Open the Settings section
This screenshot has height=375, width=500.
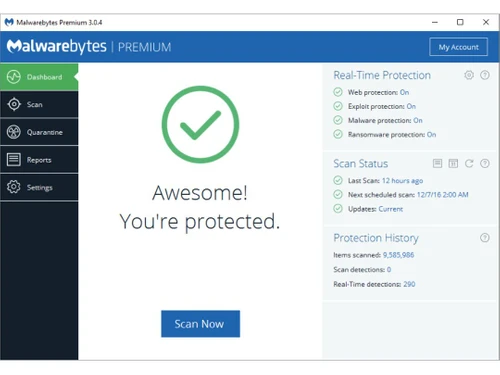[39, 187]
